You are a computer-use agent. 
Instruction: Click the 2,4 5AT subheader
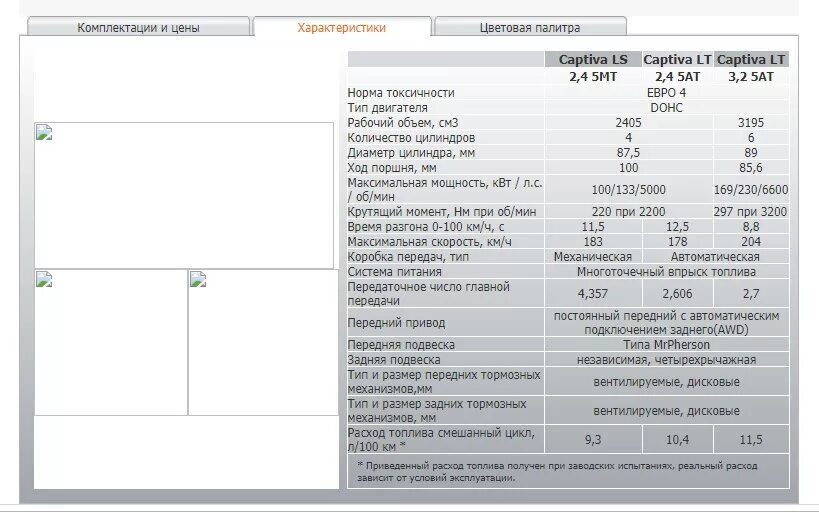pyautogui.click(x=677, y=77)
